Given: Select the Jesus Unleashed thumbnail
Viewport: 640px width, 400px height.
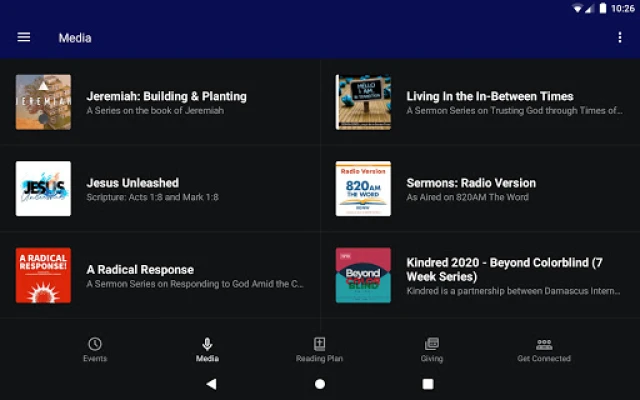Looking at the screenshot, I should pos(43,189).
